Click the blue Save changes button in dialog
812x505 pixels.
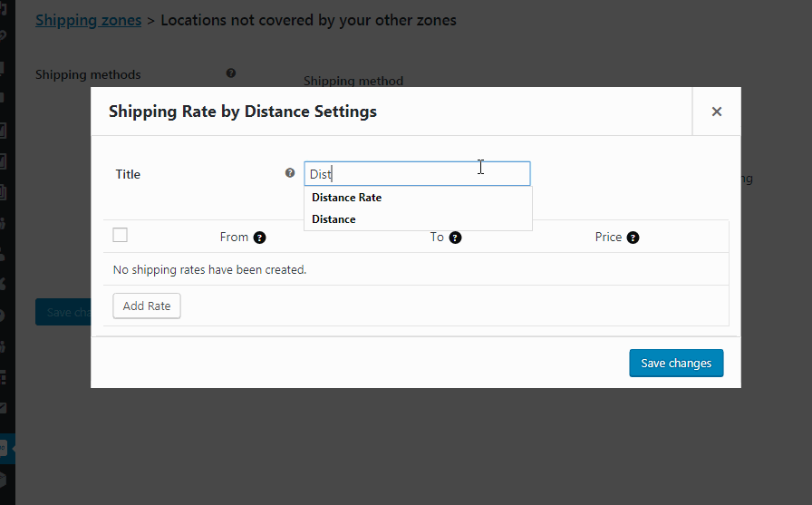pyautogui.click(x=676, y=363)
